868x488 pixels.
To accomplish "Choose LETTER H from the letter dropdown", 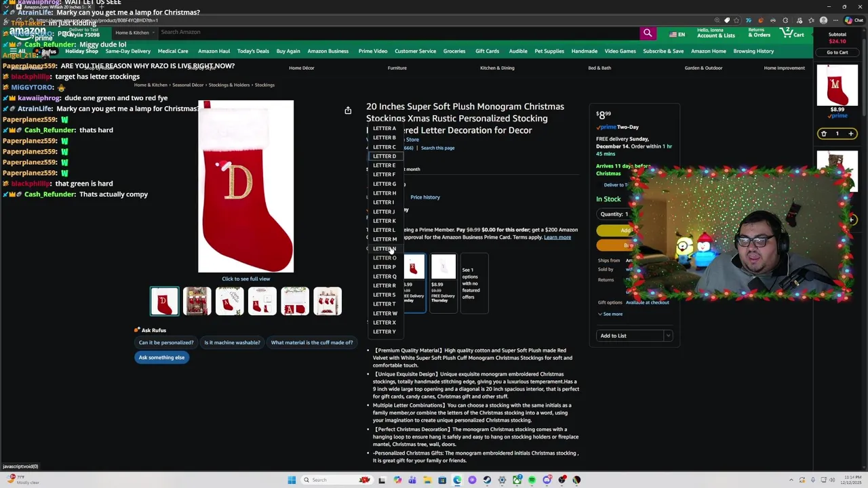I will click(384, 192).
